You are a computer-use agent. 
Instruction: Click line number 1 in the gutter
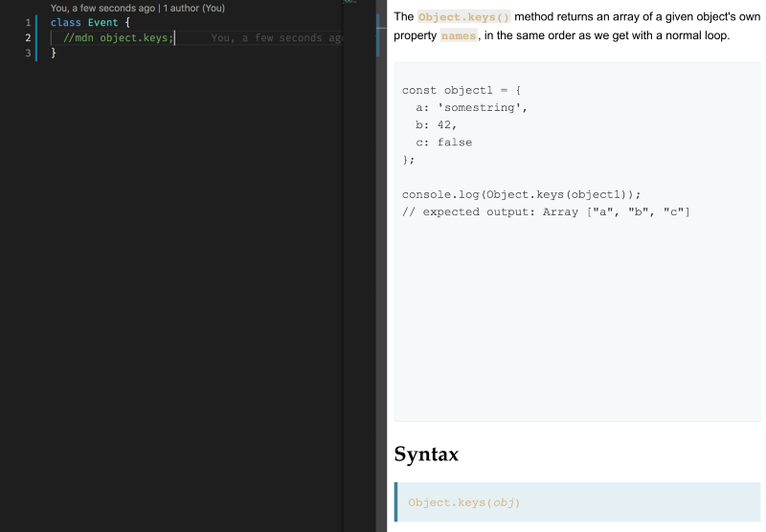28,22
